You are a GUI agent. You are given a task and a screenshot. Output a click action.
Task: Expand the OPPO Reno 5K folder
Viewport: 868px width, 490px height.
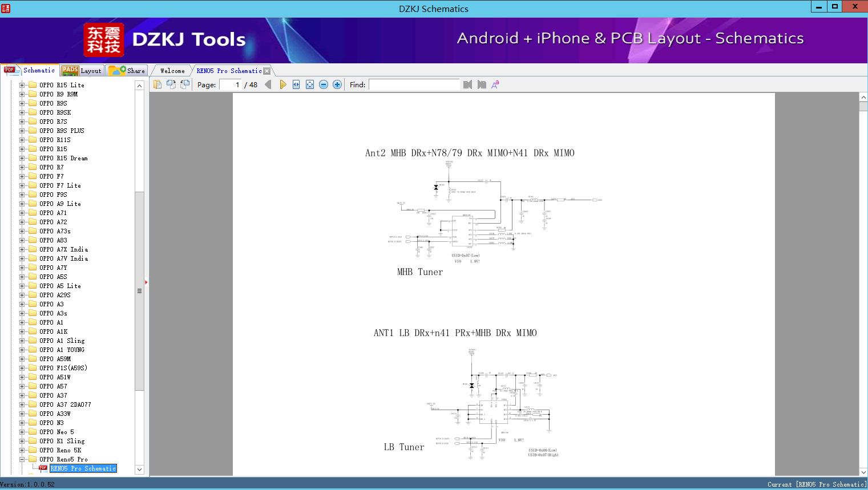coord(22,450)
